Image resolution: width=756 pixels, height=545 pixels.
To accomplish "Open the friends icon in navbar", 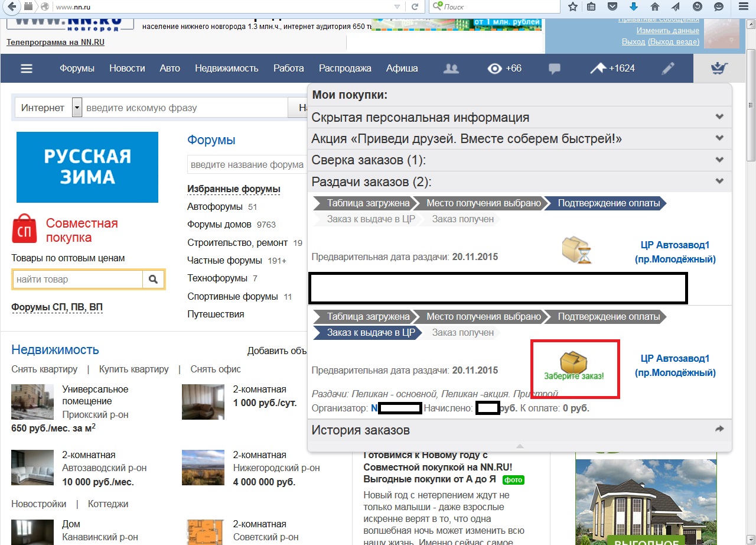I will pyautogui.click(x=451, y=69).
